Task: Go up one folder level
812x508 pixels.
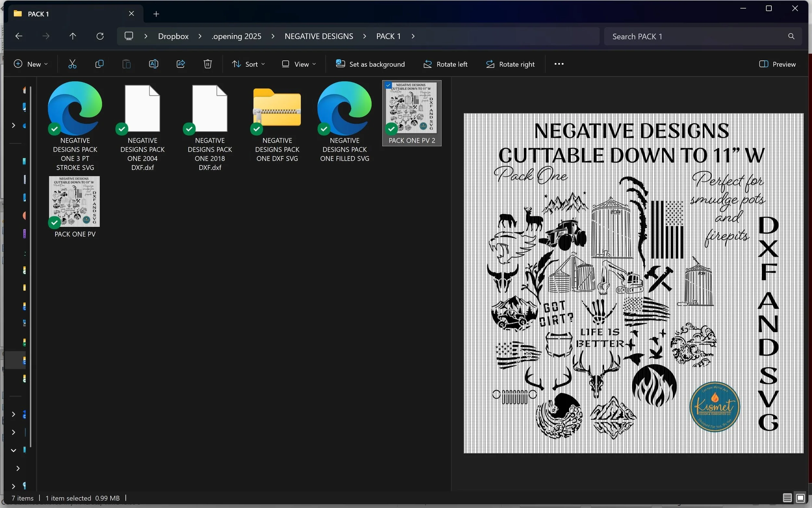Action: click(73, 36)
